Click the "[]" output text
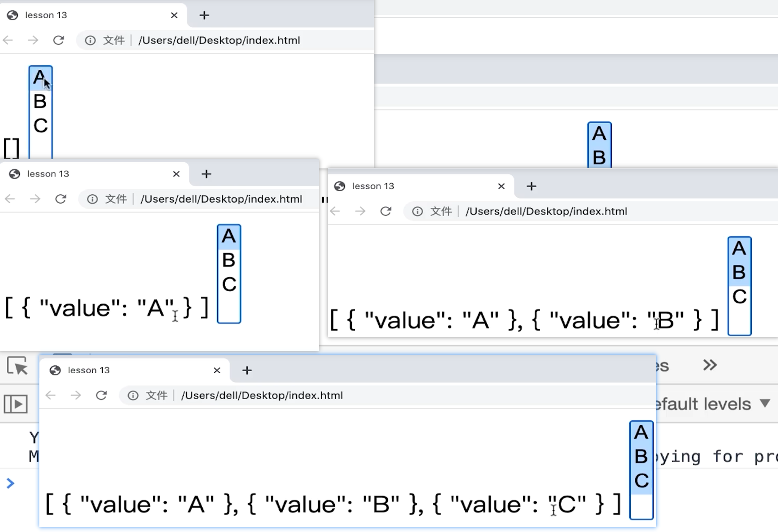This screenshot has width=778, height=532. pos(11,148)
